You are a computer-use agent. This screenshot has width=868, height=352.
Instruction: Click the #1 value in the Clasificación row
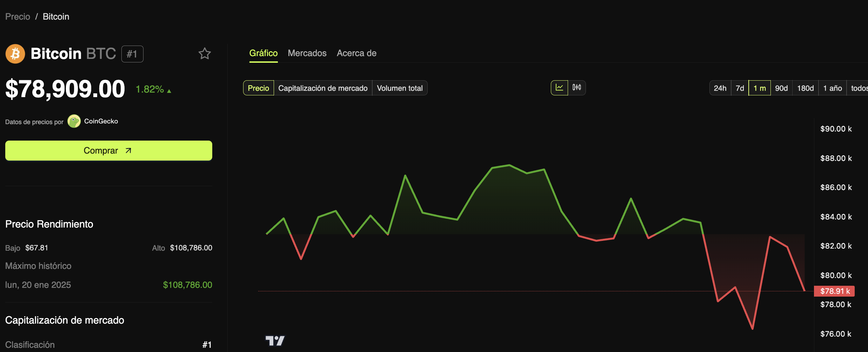click(x=207, y=345)
